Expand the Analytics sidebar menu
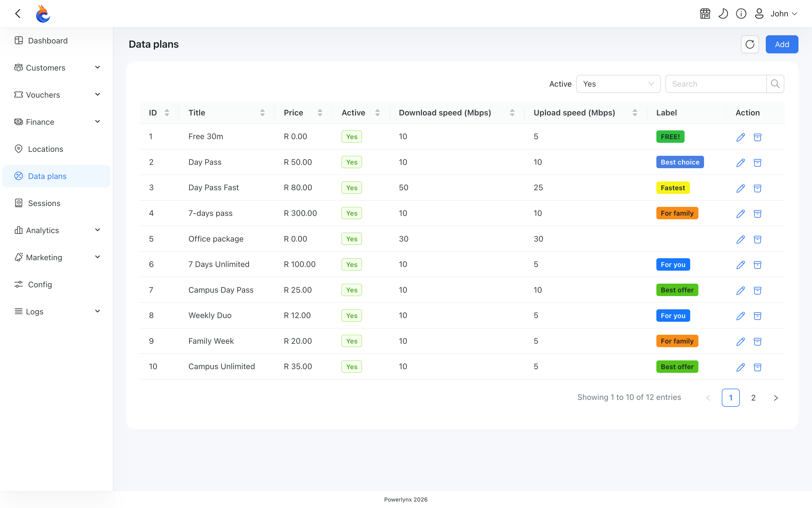Image resolution: width=812 pixels, height=508 pixels. click(56, 230)
